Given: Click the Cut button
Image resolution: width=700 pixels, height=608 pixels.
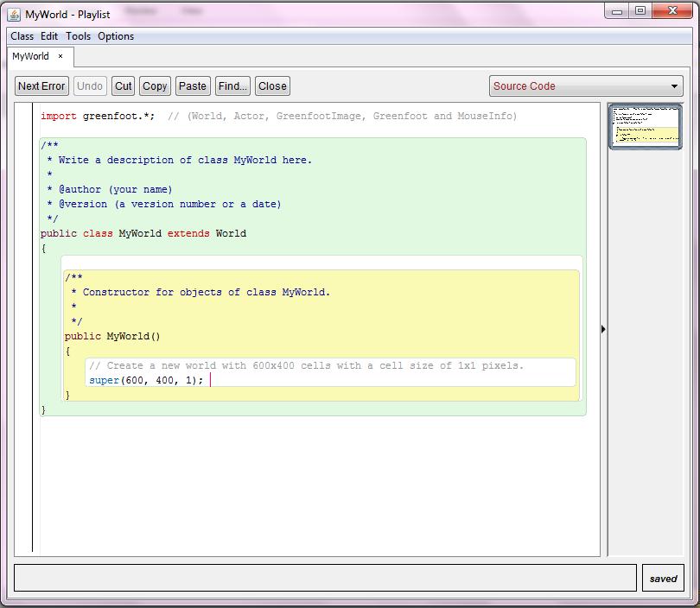Looking at the screenshot, I should [x=124, y=86].
